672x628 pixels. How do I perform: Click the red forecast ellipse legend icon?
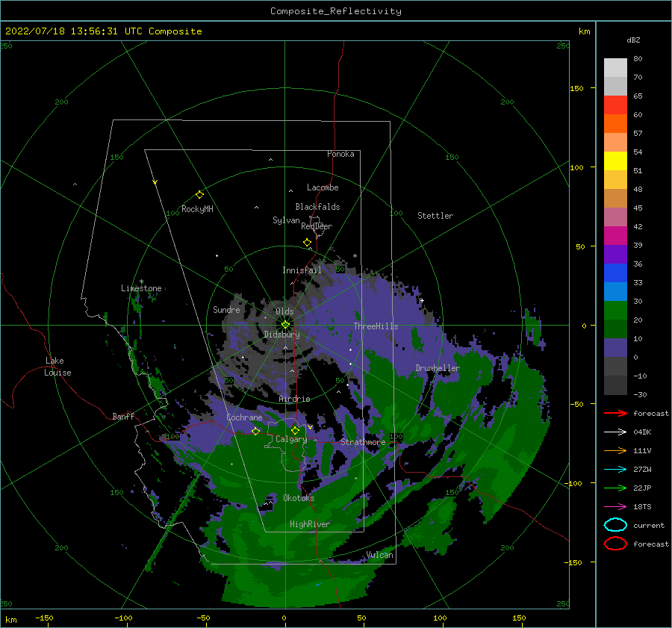(x=615, y=544)
